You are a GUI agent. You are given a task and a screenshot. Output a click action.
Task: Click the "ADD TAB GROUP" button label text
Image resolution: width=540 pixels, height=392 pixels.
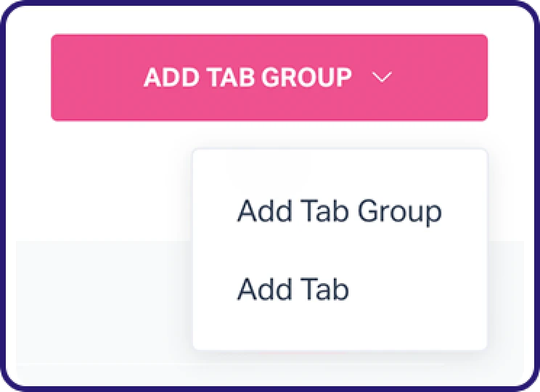pos(247,78)
